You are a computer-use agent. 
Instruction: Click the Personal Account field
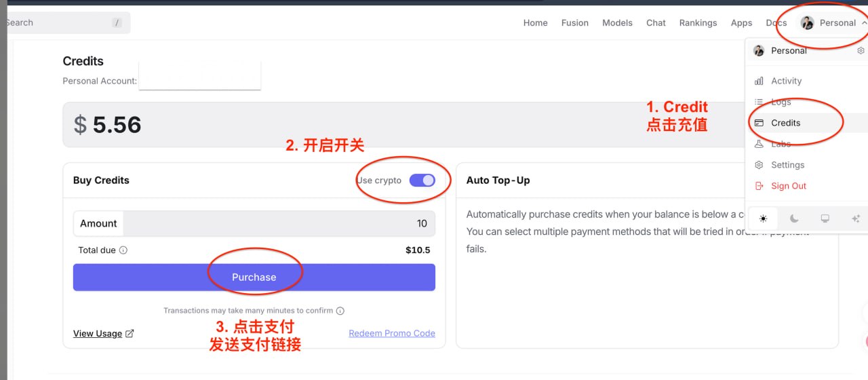pyautogui.click(x=199, y=76)
